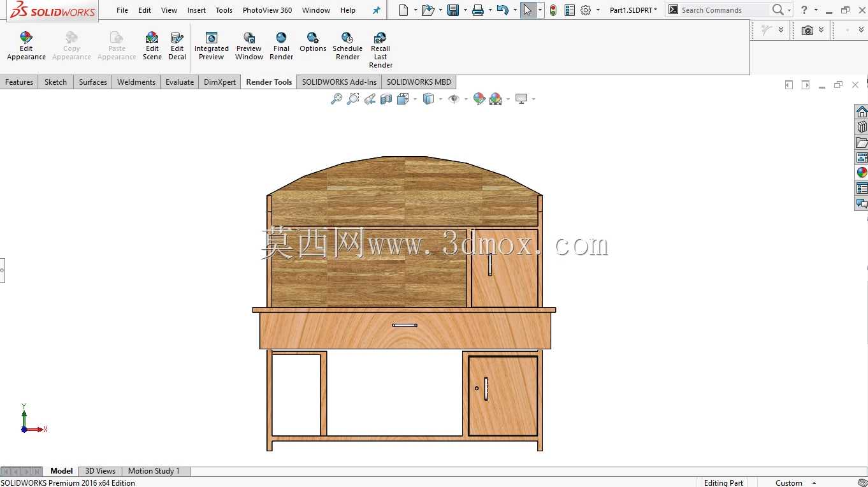The width and height of the screenshot is (868, 487).
Task: Click the Search Commands field
Action: (724, 10)
